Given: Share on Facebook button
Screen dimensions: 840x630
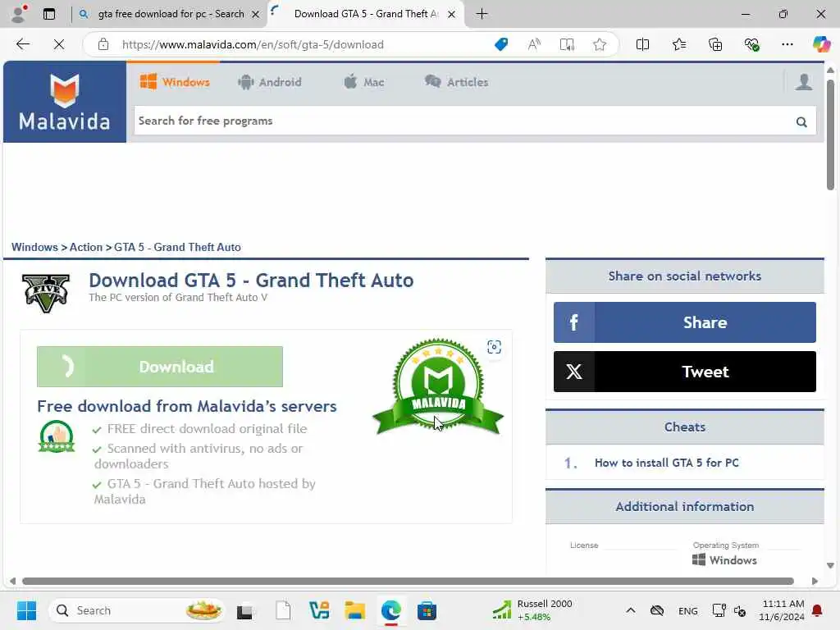Looking at the screenshot, I should (685, 322).
